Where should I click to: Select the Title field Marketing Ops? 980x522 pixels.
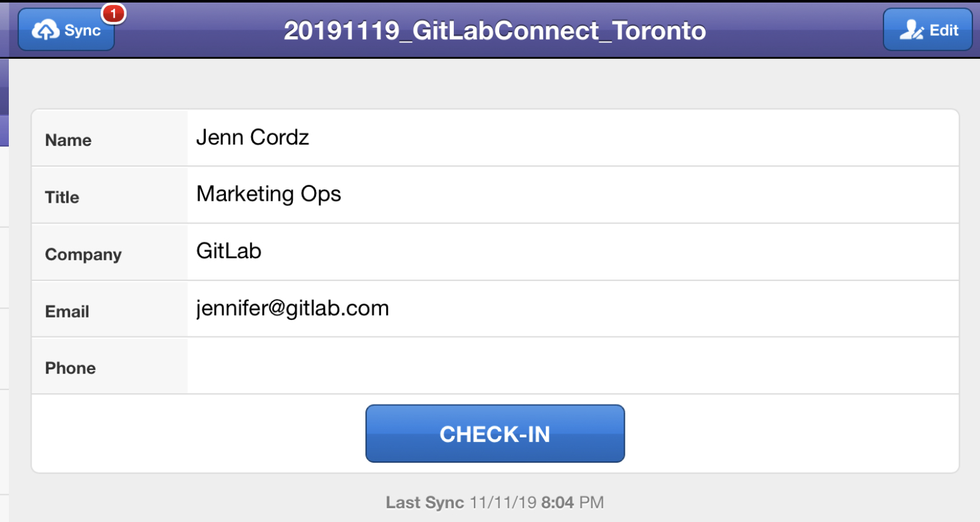pyautogui.click(x=269, y=194)
